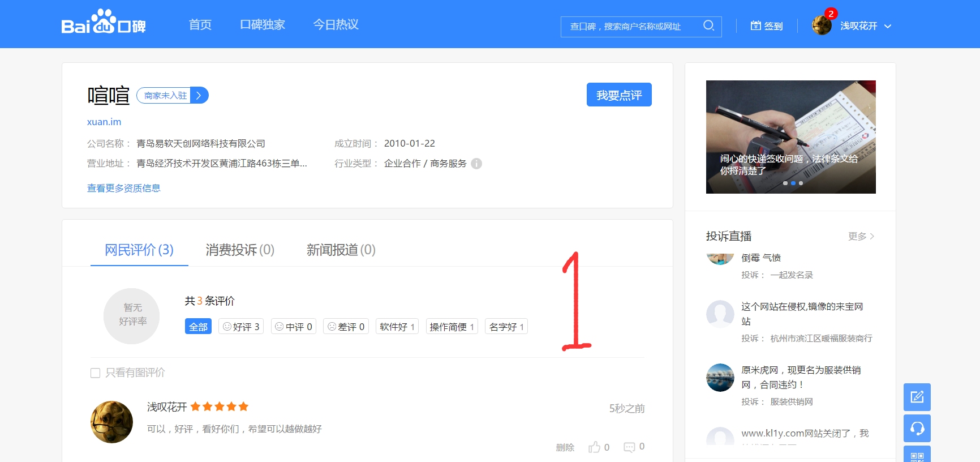Select the first carousel indicator dot

[785, 183]
